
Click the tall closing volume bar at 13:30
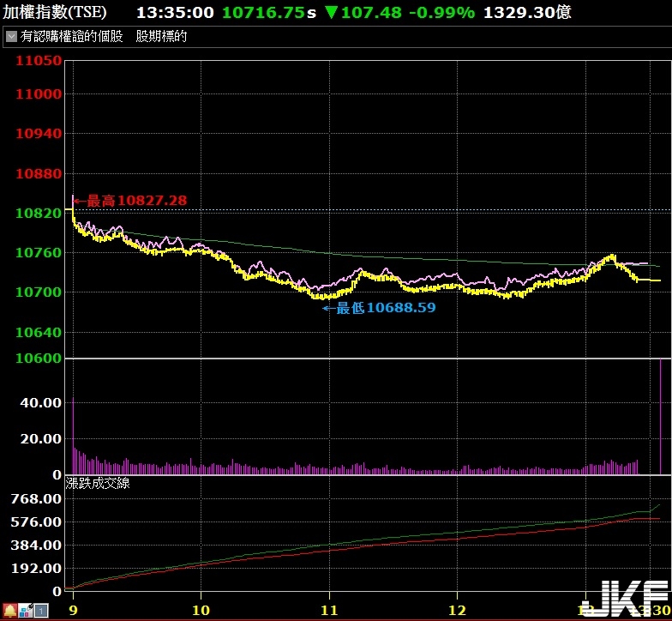pos(660,417)
